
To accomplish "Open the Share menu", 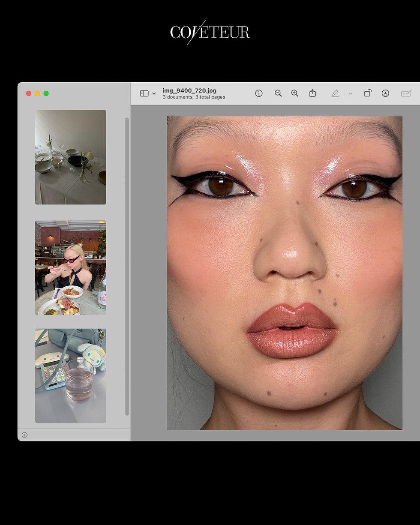I will [x=312, y=93].
